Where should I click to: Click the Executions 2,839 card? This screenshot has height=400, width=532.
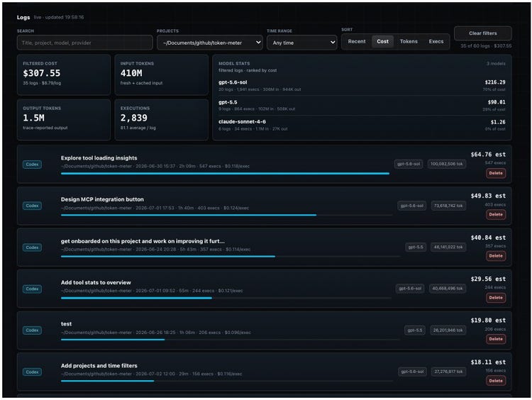point(162,119)
